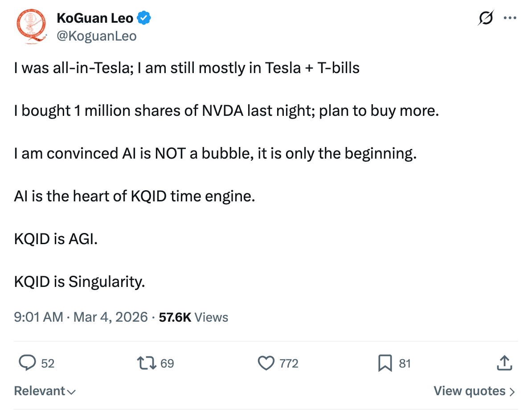Click the reply speech bubble icon
Viewport: 532px width, 413px height.
click(28, 363)
